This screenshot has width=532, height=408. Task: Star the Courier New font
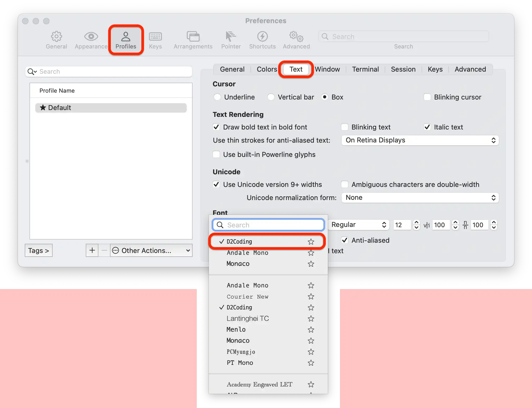pos(311,296)
